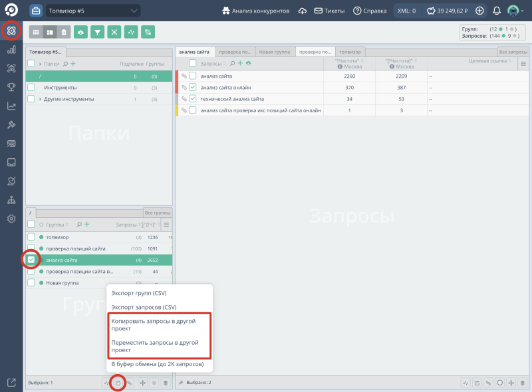532x392 pixels.
Task: Click the green filter funnel toolbar icon
Action: pos(98,32)
